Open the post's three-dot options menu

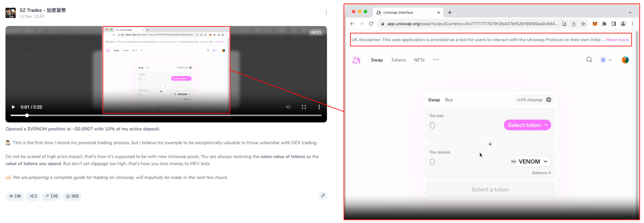click(326, 13)
